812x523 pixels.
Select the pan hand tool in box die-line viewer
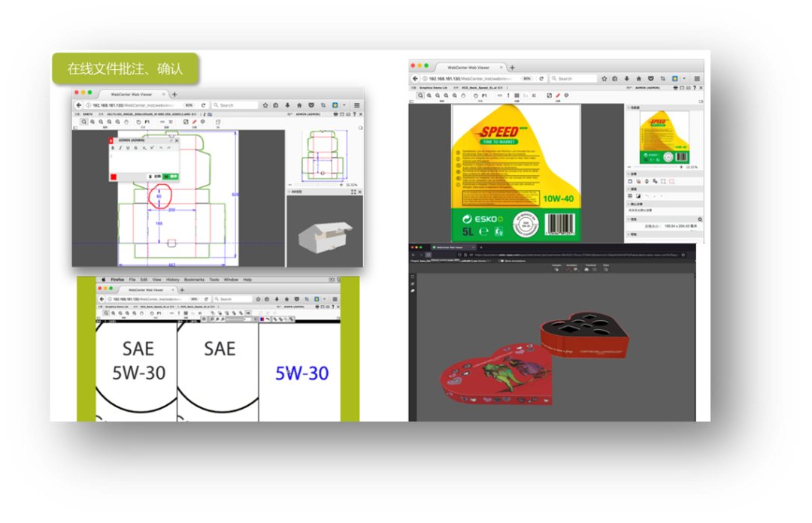tap(126, 122)
